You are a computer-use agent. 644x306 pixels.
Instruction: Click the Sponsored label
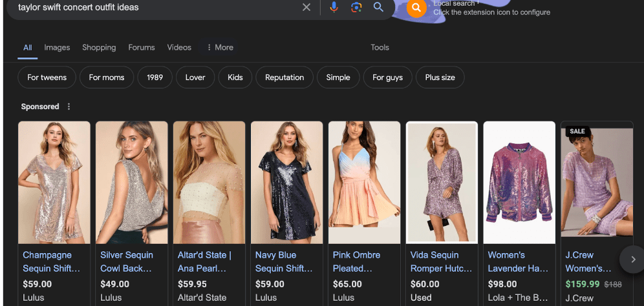click(x=40, y=107)
